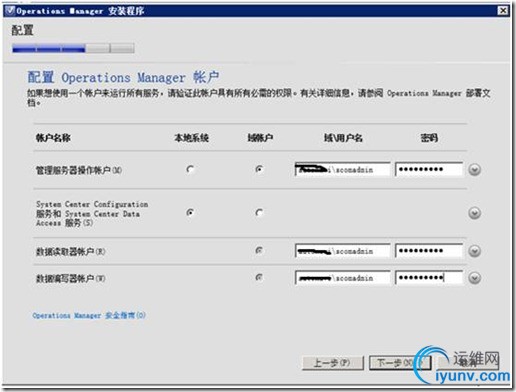Select local system for management server action account
The image size is (516, 392).
tap(190, 169)
